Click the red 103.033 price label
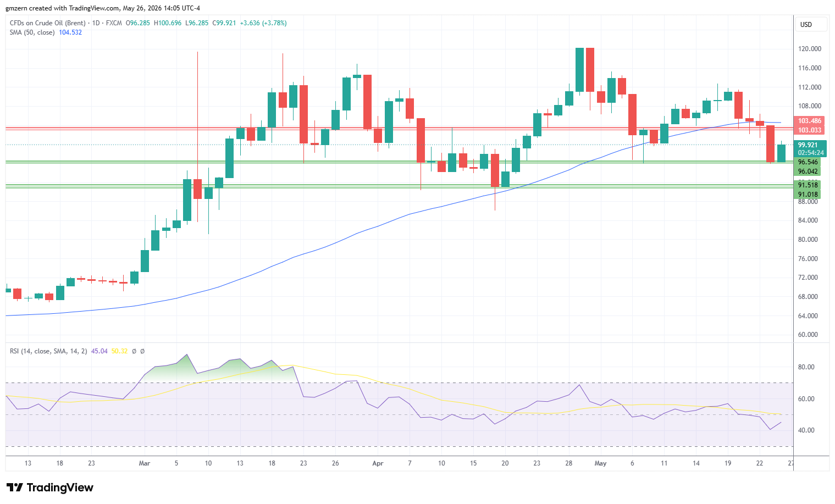 point(810,130)
